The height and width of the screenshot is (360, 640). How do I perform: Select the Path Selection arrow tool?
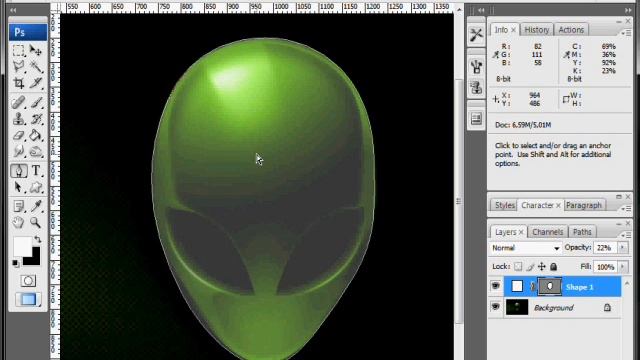point(18,187)
